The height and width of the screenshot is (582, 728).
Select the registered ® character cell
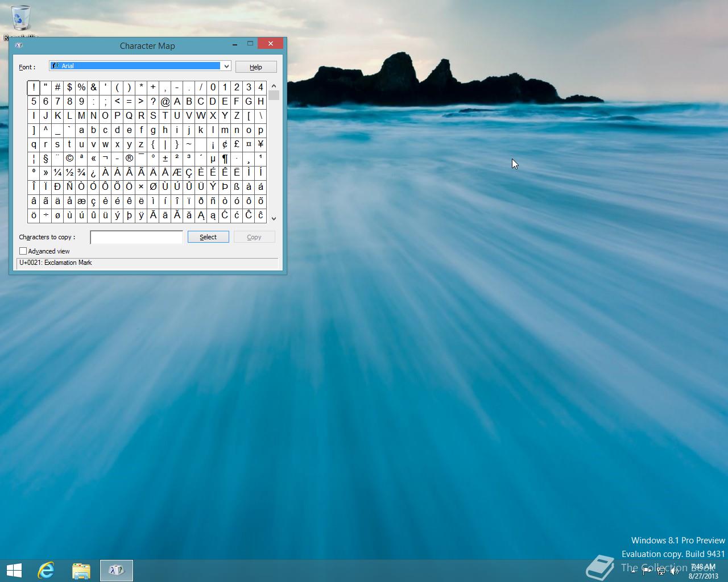[x=129, y=159]
